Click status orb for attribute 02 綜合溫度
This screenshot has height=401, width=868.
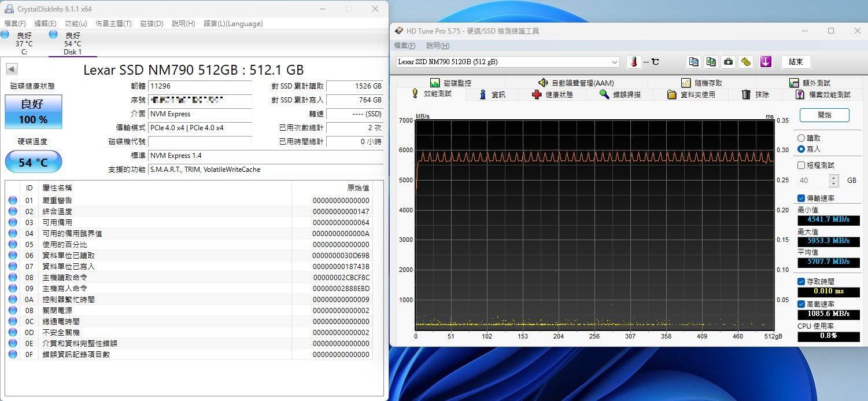[x=13, y=211]
